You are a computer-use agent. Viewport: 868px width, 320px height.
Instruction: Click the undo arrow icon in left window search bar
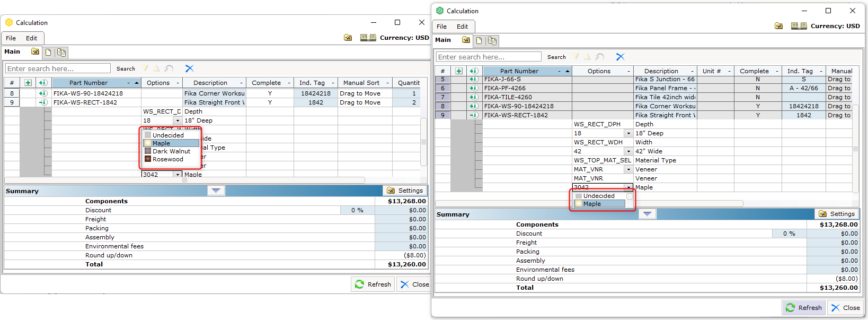(x=169, y=68)
